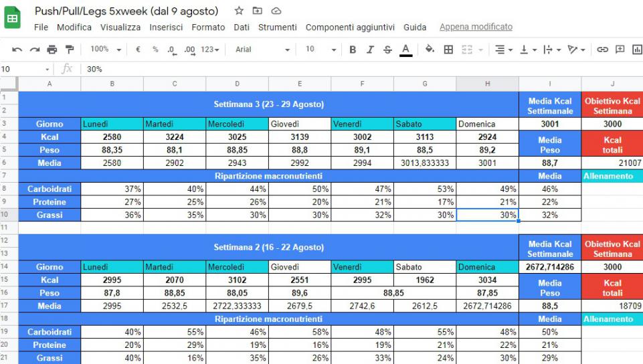
Task: Click the 'Appena modificato' link
Action: 476,27
